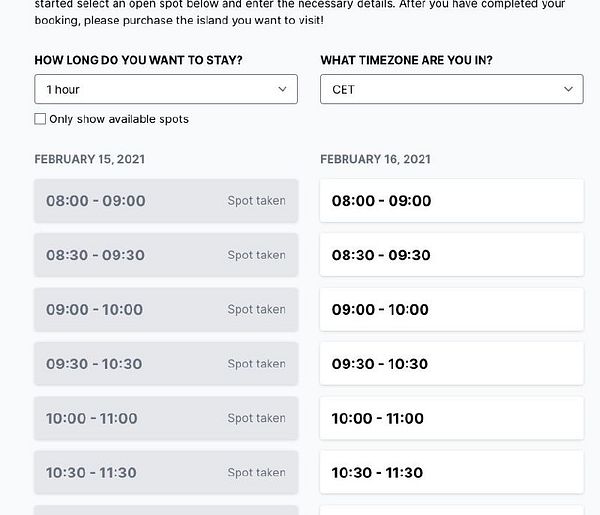
Task: Click taken February 15 slot 08:00 - 09:00
Action: pos(165,201)
